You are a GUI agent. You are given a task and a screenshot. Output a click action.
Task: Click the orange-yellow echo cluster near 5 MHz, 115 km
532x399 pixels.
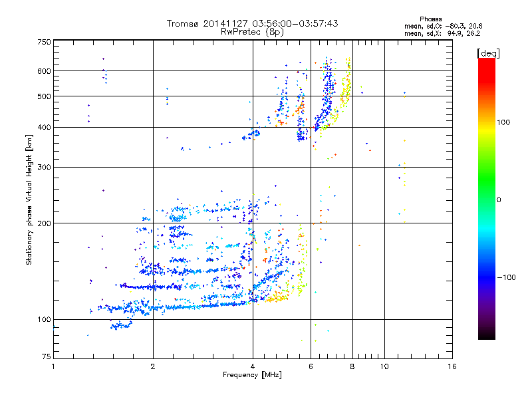click(x=277, y=297)
